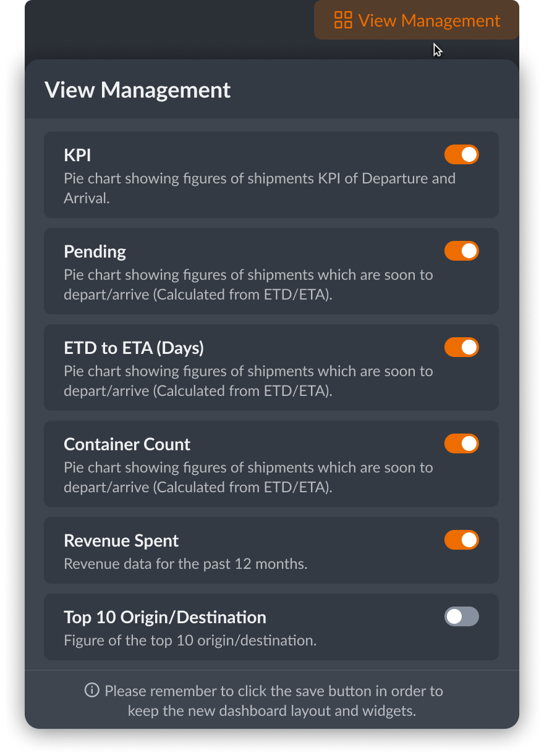The image size is (544, 756).
Task: Select the KPI widget title
Action: point(77,155)
